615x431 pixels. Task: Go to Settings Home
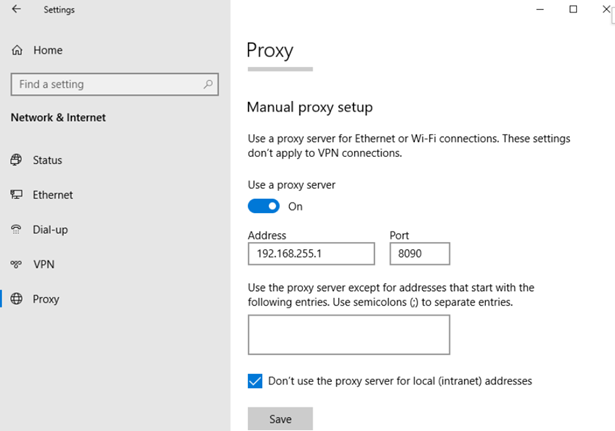(47, 50)
